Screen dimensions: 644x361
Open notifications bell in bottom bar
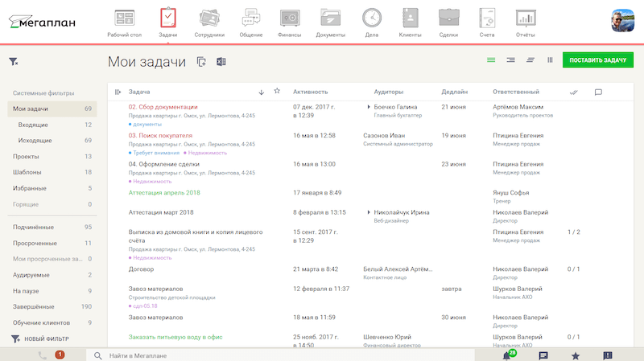[507, 355]
